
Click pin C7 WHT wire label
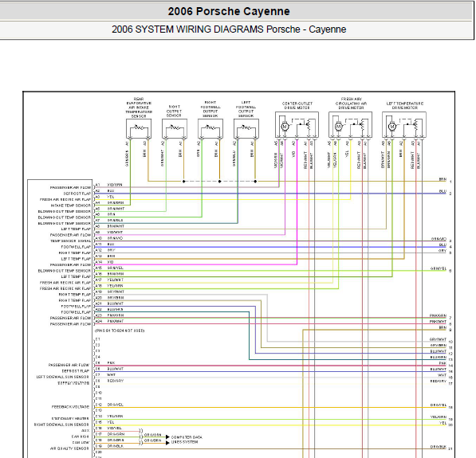(x=112, y=375)
